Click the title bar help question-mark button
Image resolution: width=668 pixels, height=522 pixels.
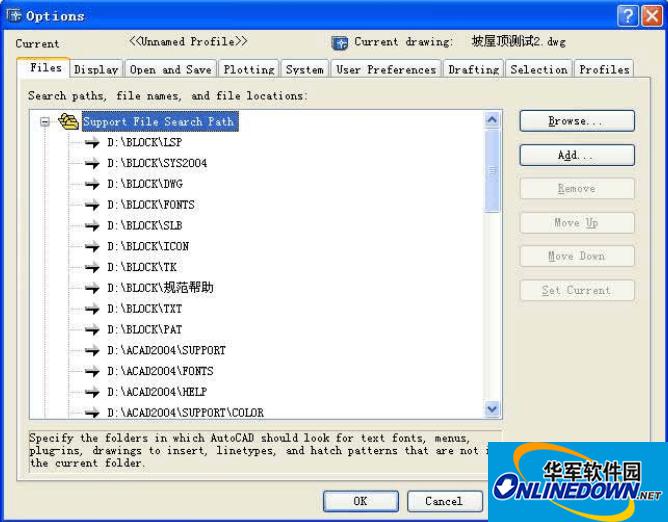(x=628, y=16)
